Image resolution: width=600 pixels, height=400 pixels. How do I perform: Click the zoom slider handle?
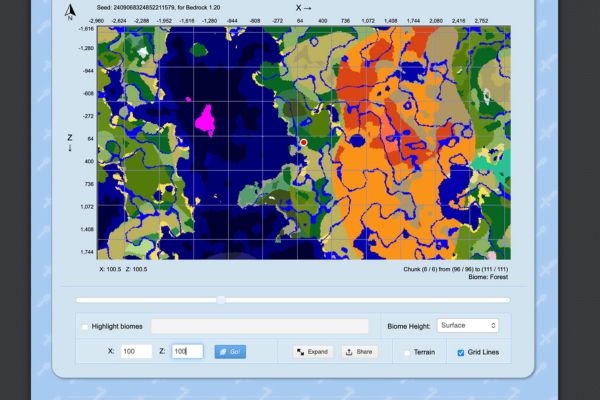pos(221,299)
